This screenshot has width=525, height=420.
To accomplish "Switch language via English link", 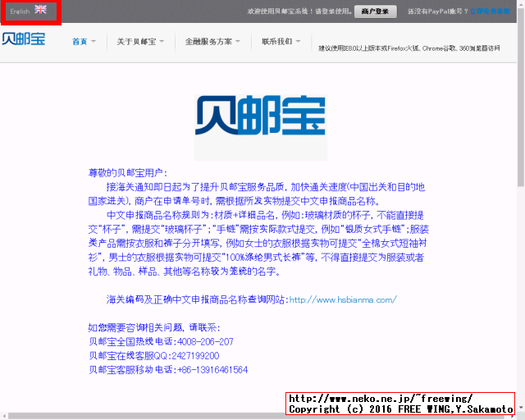I will (20, 11).
